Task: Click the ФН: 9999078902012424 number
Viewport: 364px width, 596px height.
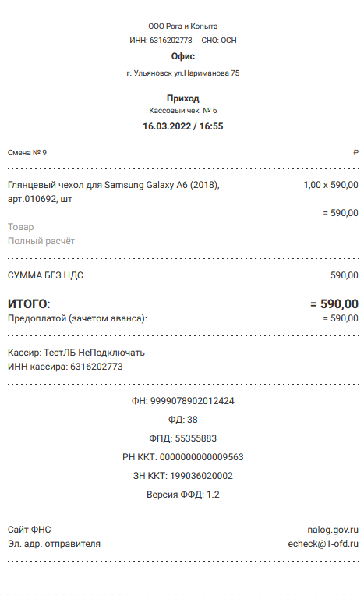Action: 182,401
